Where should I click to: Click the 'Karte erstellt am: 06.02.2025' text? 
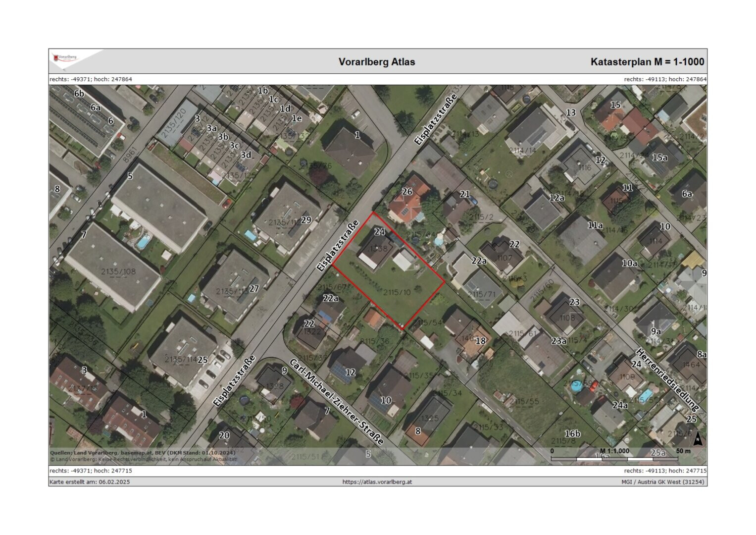tap(90, 481)
